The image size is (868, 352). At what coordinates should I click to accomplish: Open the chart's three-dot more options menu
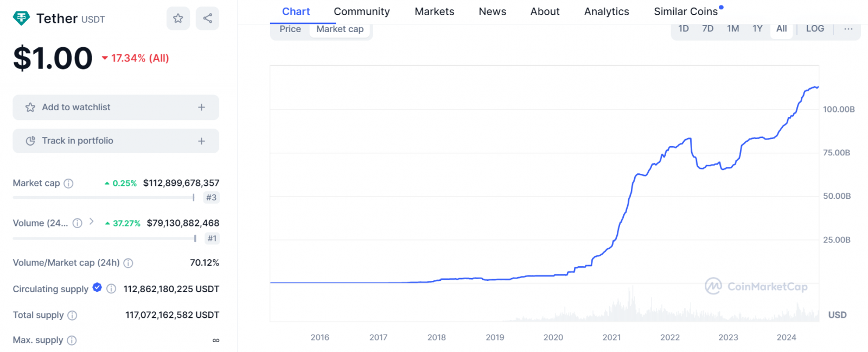pyautogui.click(x=848, y=29)
